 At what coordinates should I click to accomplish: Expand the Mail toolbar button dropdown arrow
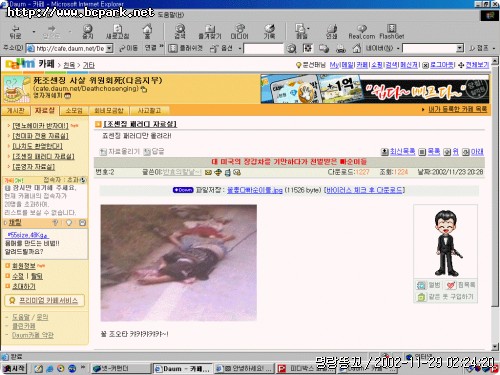click(309, 29)
